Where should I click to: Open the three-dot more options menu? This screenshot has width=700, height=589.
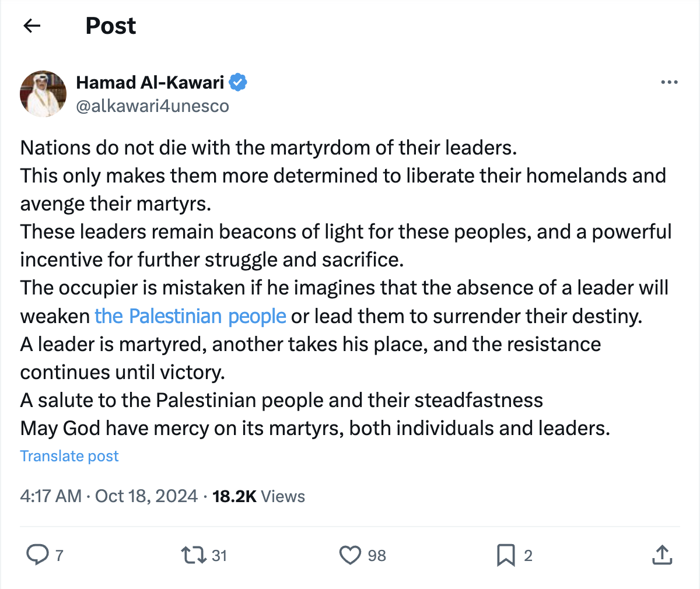[x=669, y=83]
